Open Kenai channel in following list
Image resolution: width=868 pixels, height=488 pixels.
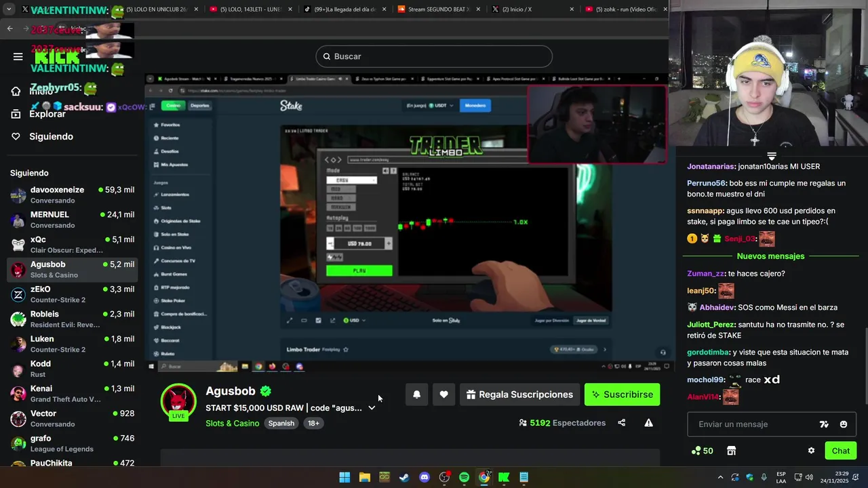tap(71, 393)
